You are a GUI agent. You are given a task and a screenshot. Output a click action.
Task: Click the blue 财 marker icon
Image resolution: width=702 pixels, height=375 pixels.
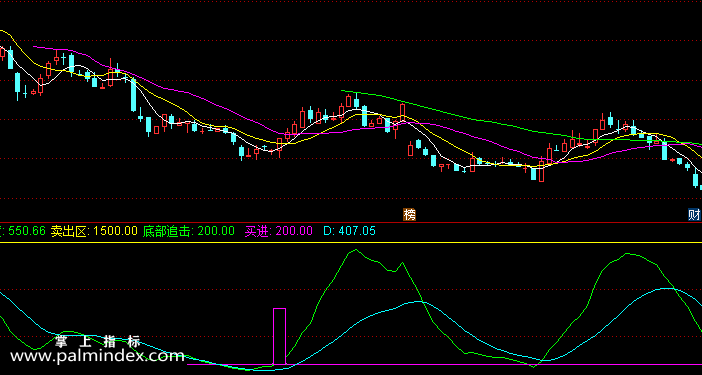click(694, 215)
